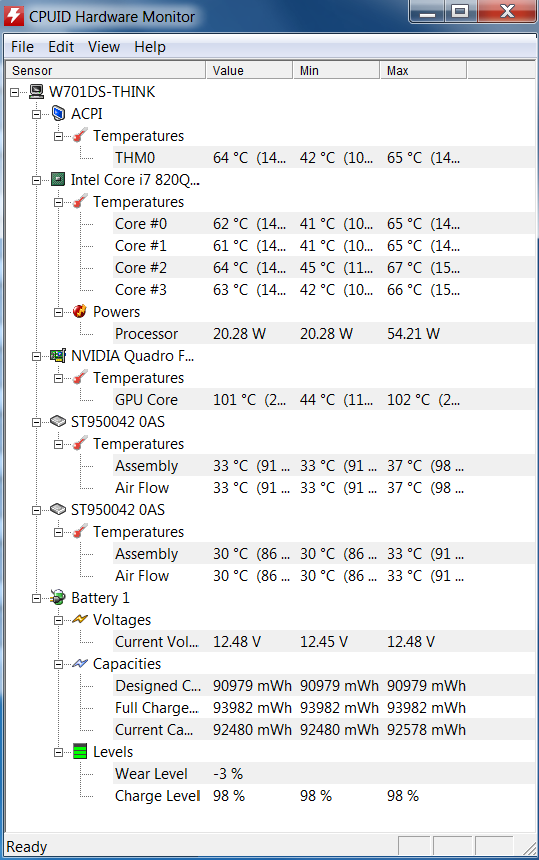This screenshot has width=539, height=860.
Task: Collapse the Battery 1 node
Action: coord(36,598)
